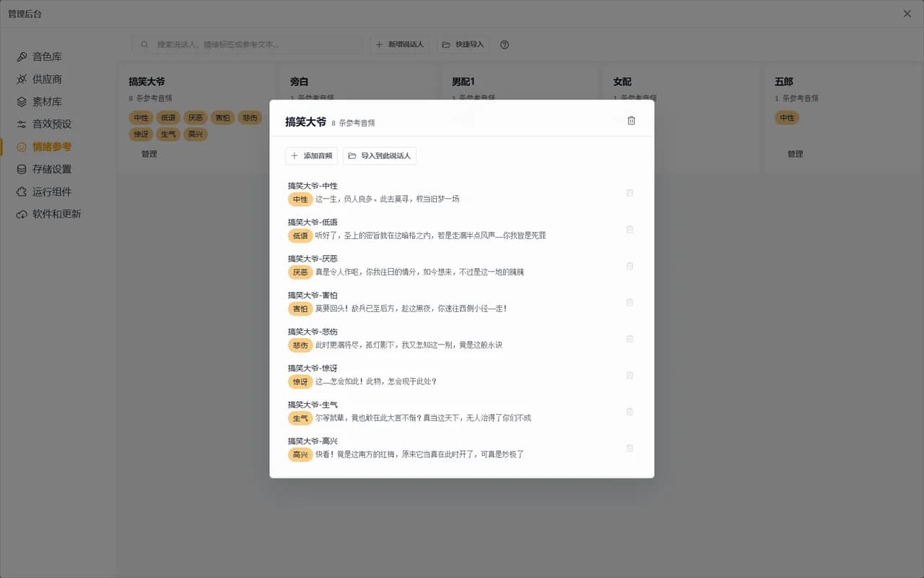Screen dimensions: 924x578
Task: Click the 低语 tag in the dialog list
Action: (300, 236)
